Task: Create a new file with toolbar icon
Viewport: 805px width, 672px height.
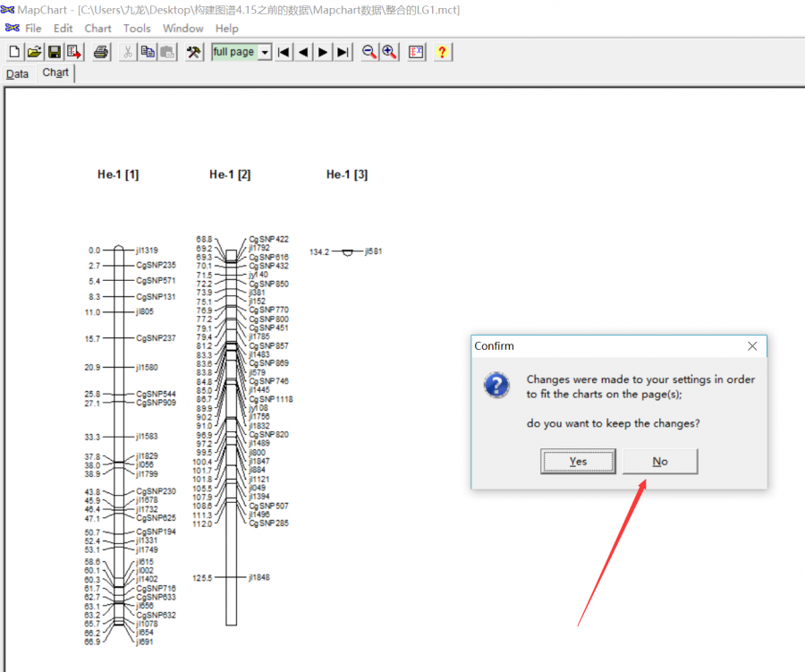Action: click(14, 52)
